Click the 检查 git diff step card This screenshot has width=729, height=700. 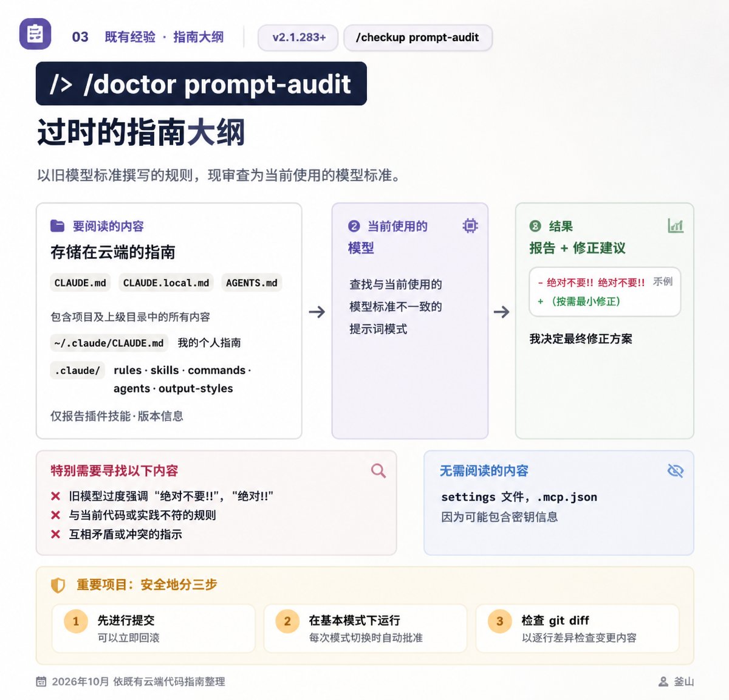[577, 628]
